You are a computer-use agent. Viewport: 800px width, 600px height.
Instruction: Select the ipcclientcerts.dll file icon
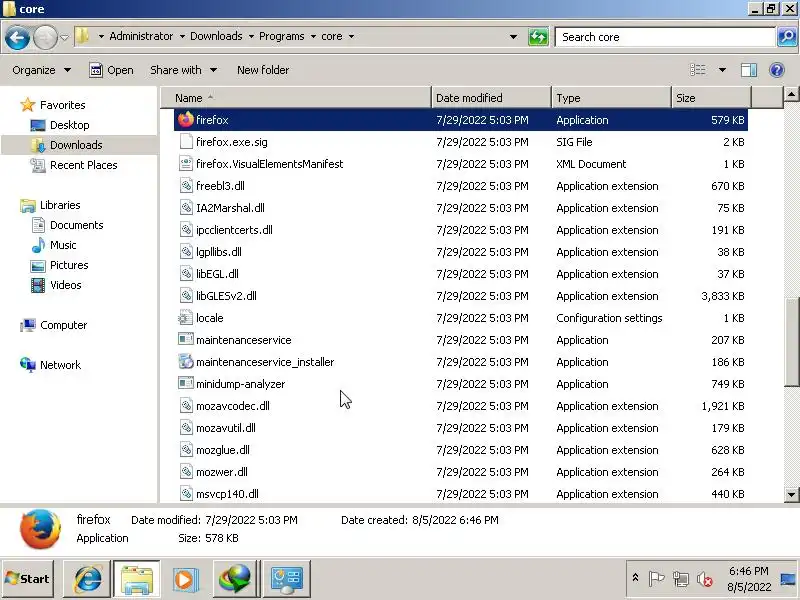tap(186, 230)
